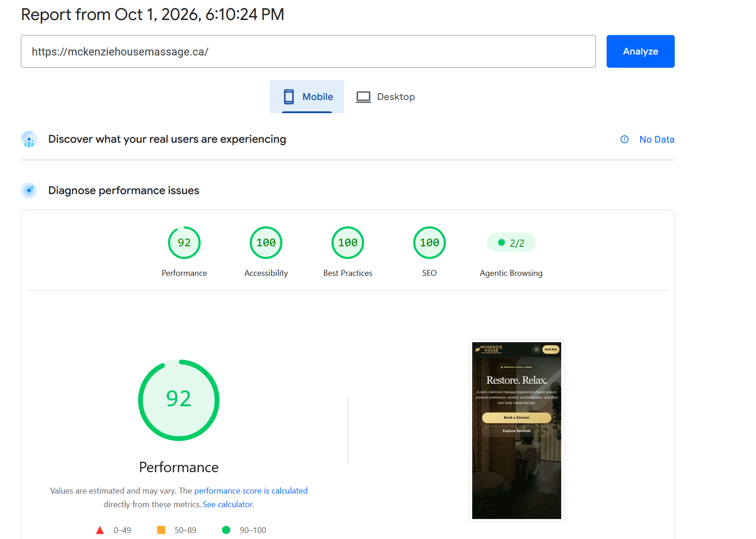The height and width of the screenshot is (539, 756).
Task: Jump to the Best Practices score gauge
Action: click(x=348, y=243)
